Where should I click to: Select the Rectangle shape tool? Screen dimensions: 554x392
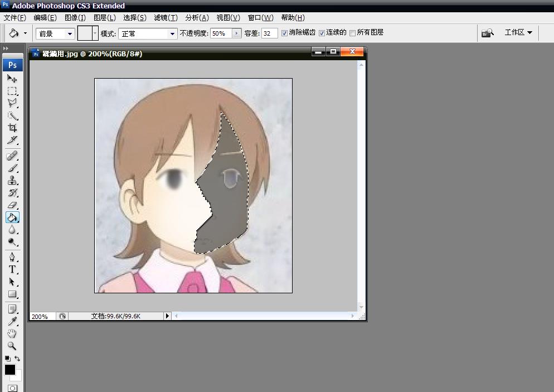point(12,294)
